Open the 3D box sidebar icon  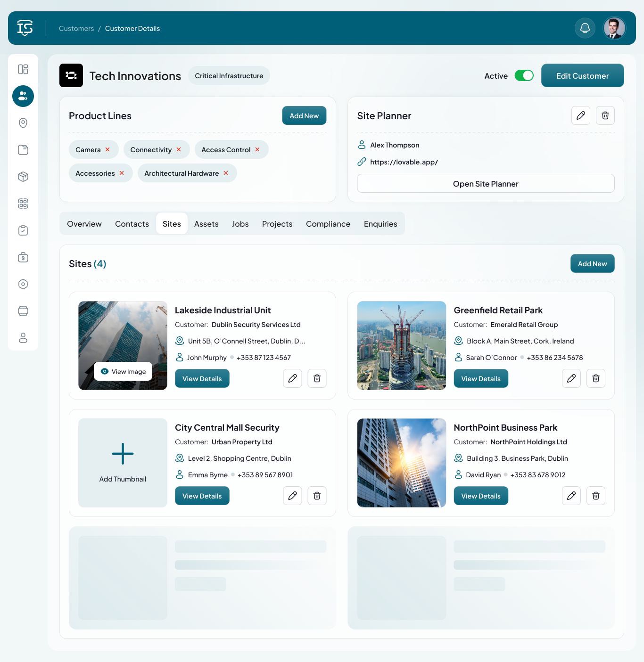point(23,177)
